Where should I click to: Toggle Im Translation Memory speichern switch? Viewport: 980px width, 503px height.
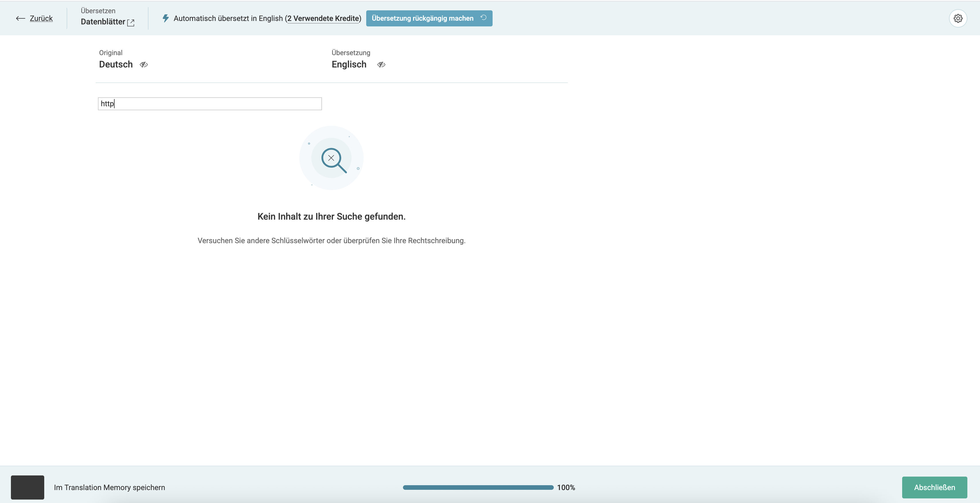coord(27,487)
